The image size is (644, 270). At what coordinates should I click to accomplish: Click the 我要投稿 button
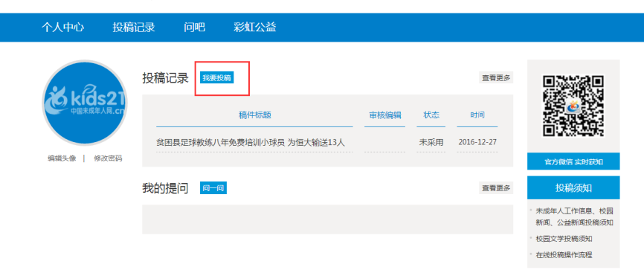coord(217,78)
